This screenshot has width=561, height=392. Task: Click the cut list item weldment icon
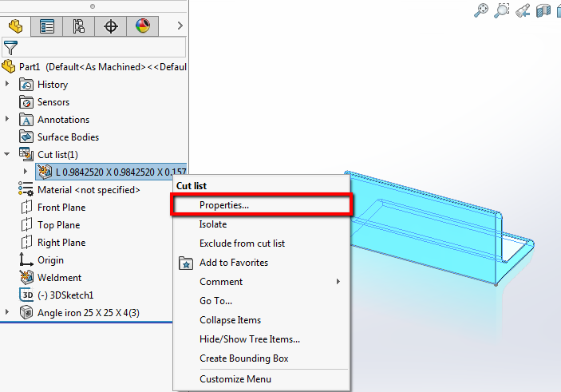pos(45,172)
